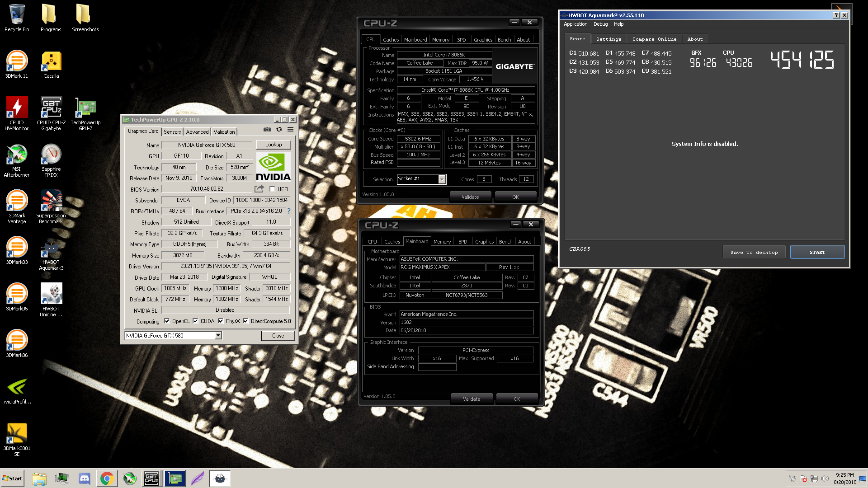Toggle the CUDA checkbox
The width and height of the screenshot is (868, 488).
click(195, 321)
